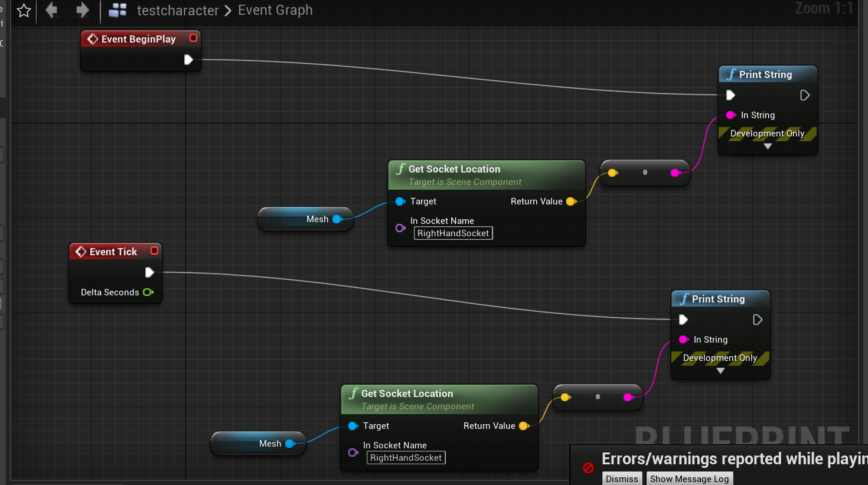The image size is (868, 485).
Task: Click the diamond icon on Event BeginPlay
Action: (x=93, y=38)
